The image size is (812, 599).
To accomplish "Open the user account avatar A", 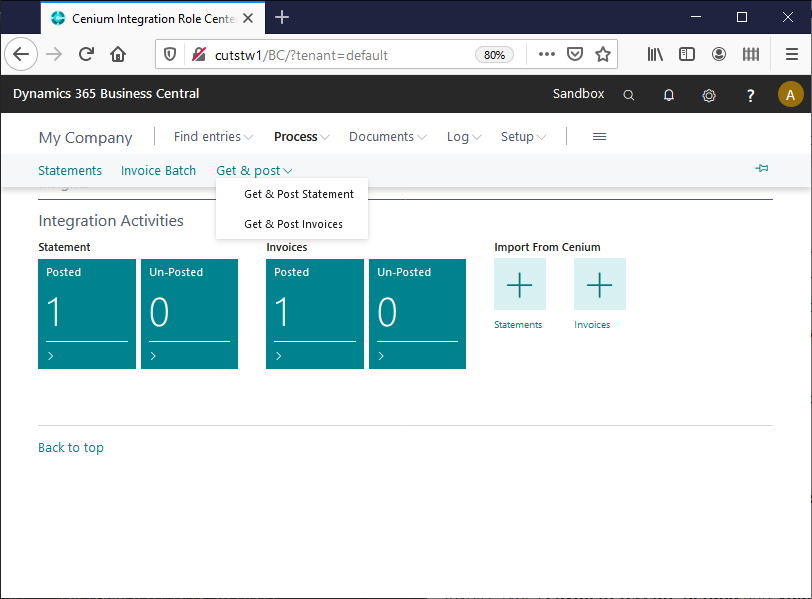I will (790, 95).
